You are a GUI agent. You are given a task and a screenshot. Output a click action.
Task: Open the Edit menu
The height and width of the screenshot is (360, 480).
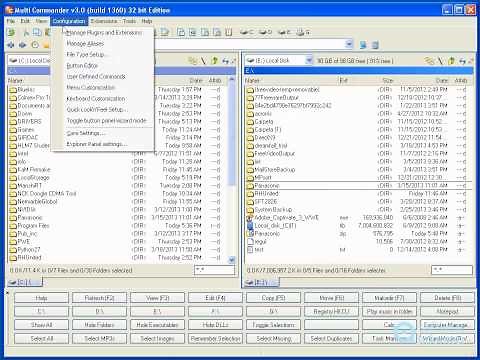pos(25,21)
